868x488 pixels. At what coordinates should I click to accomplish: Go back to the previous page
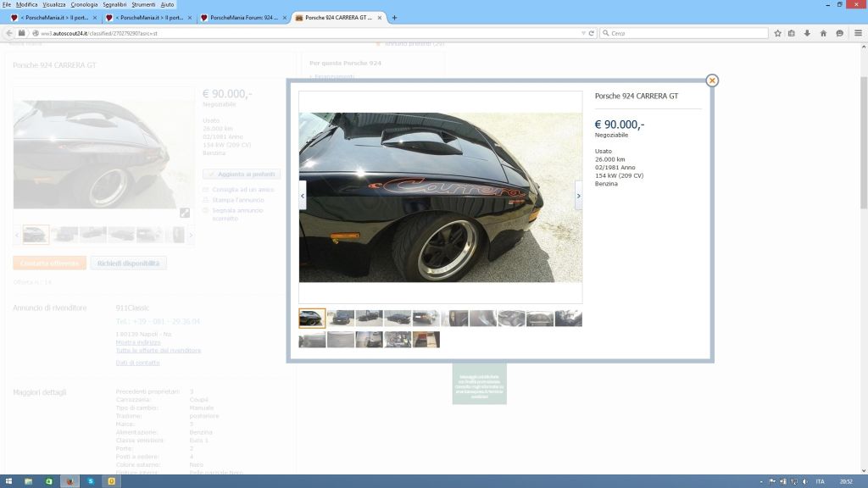(8, 33)
